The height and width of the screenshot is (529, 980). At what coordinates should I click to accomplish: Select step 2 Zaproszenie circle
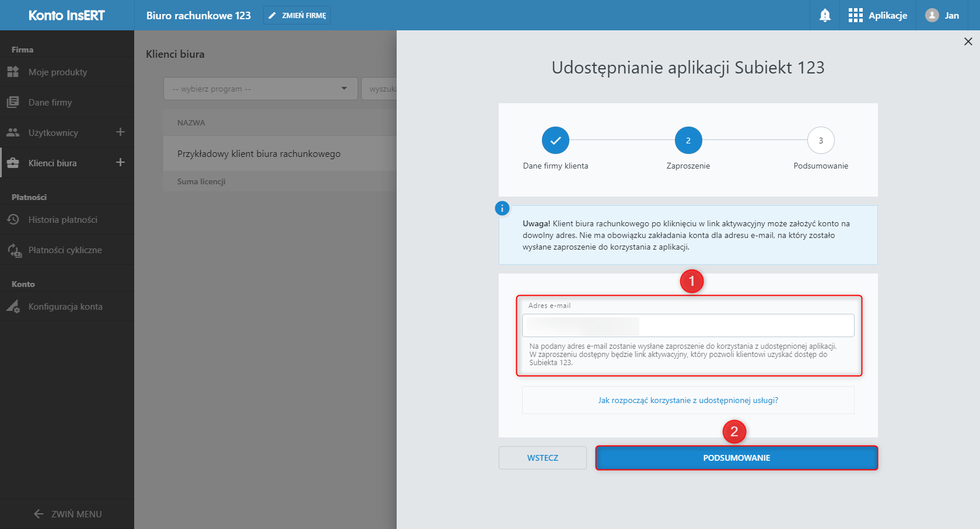tap(688, 141)
